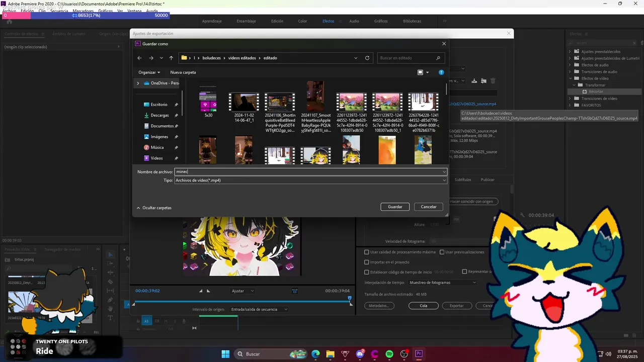
Task: Save the export preset icon
Action: pos(474,81)
